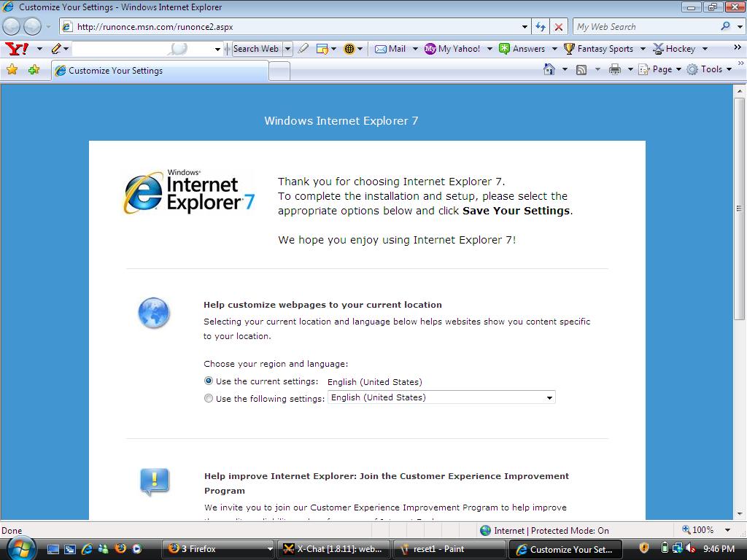Open Favorites Center star icon
Screen dimensions: 747x560
(x=12, y=70)
